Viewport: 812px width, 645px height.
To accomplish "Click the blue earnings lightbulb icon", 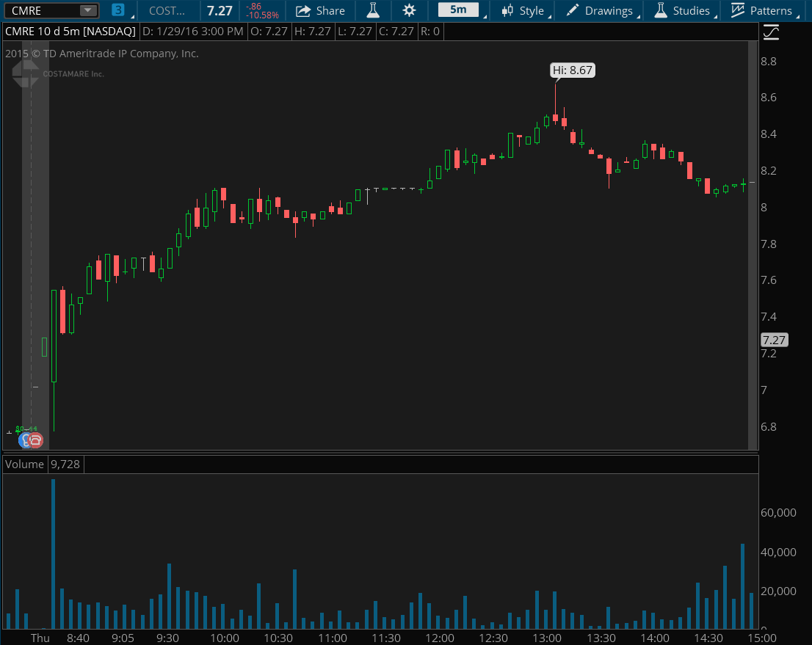I will (x=25, y=440).
